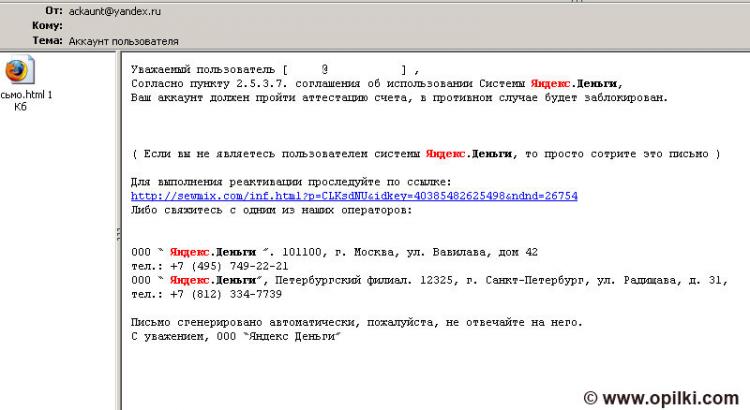Viewport: 750px width, 410px height.
Task: Click the "От:" header label
Action: click(x=54, y=10)
